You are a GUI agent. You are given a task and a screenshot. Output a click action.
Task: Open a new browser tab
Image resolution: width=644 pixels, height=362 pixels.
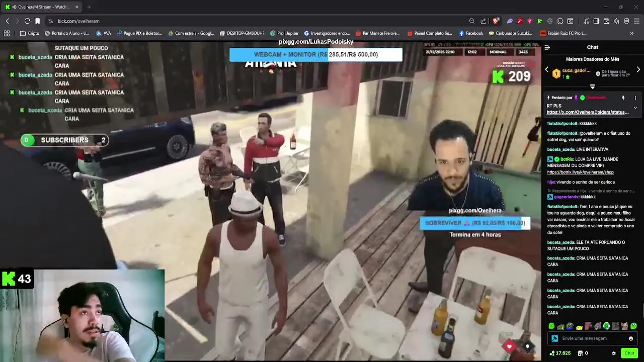[89, 7]
